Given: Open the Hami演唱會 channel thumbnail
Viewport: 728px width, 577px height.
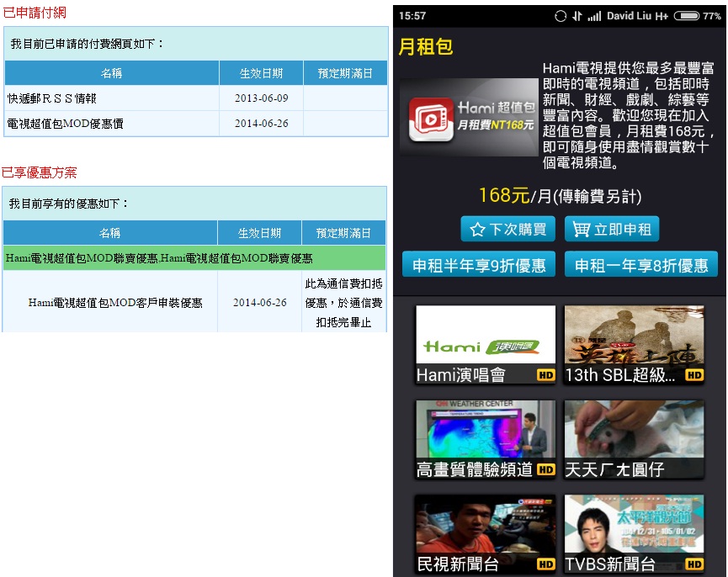Looking at the screenshot, I should click(486, 345).
